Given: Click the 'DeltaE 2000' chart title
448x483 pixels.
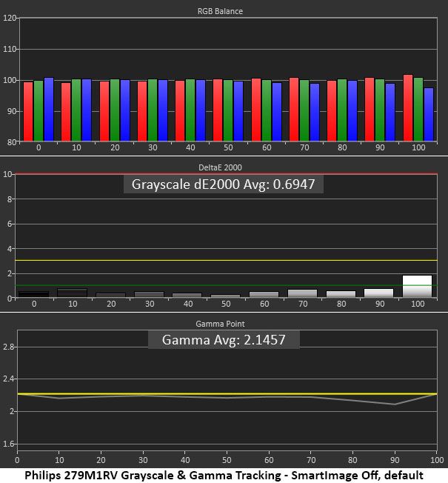Looking at the screenshot, I should pyautogui.click(x=220, y=167).
